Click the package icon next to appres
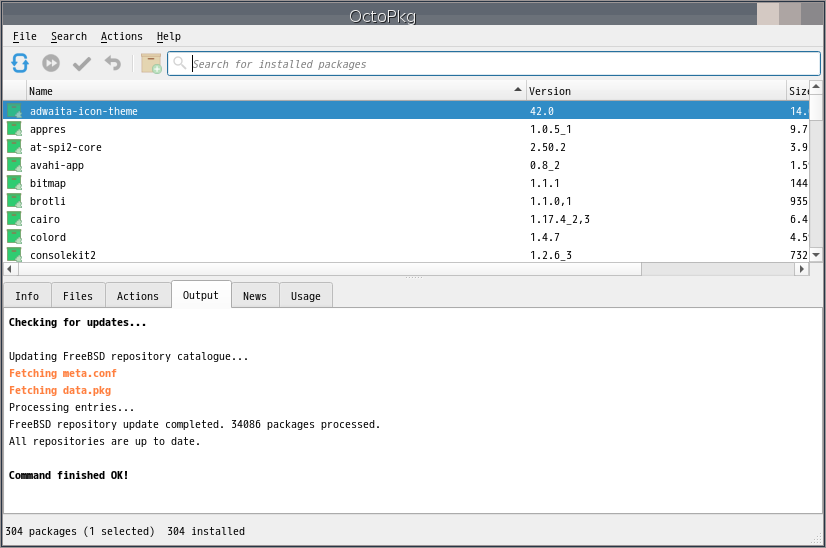 pyautogui.click(x=14, y=129)
